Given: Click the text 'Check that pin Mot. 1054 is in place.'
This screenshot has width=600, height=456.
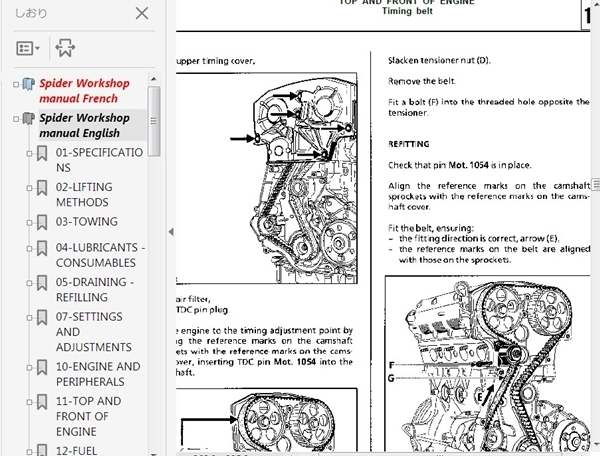Looking at the screenshot, I should (x=460, y=165).
